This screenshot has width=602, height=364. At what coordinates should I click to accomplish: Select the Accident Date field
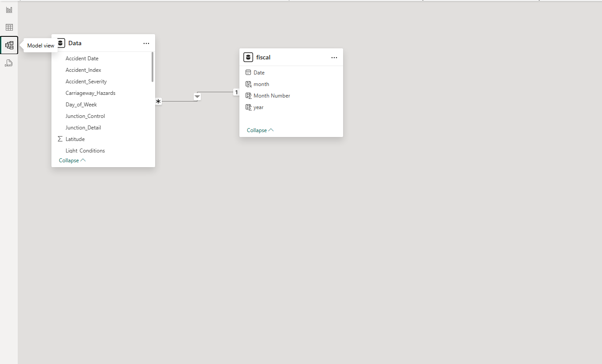coord(82,59)
